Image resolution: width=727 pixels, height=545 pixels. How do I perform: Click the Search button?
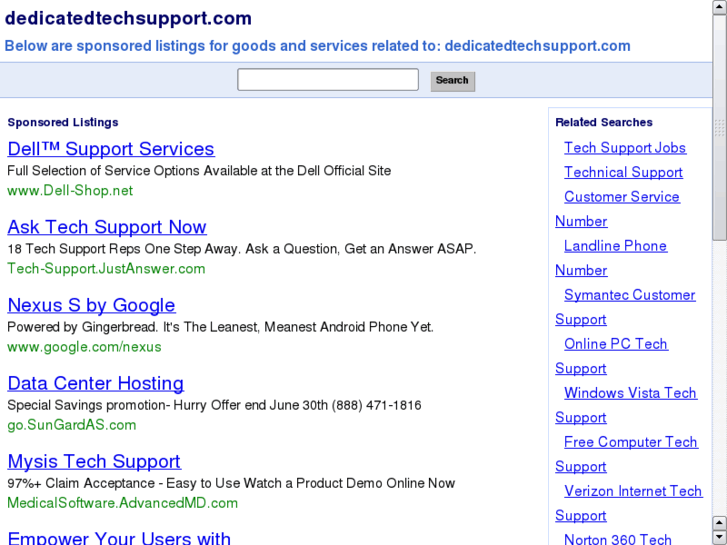coord(453,81)
